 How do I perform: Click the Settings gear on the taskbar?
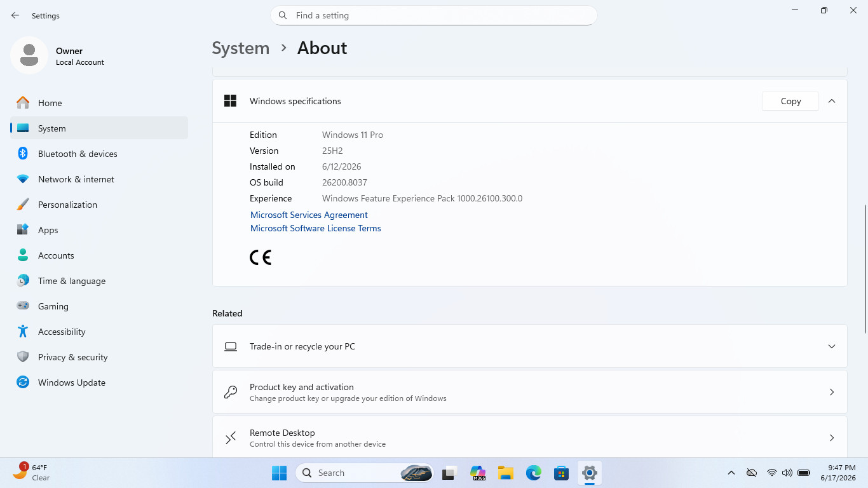tap(590, 473)
